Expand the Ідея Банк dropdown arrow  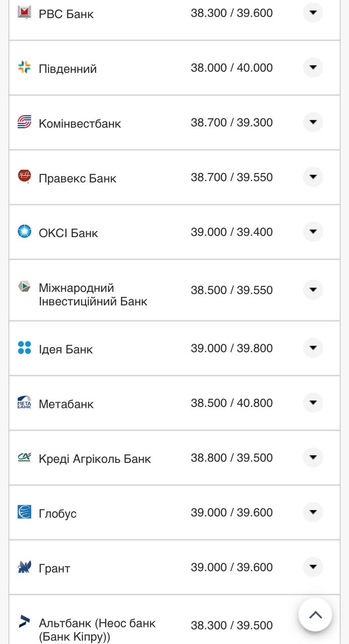(x=313, y=348)
